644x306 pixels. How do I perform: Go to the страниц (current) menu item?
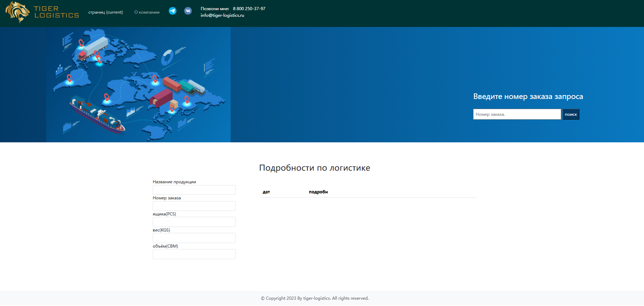pyautogui.click(x=106, y=12)
